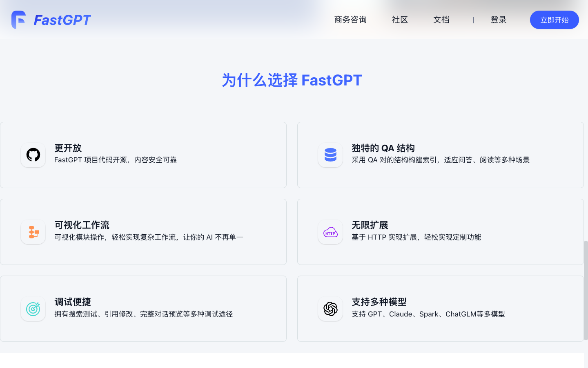Click the target icon beside 调试便捷
The height and width of the screenshot is (368, 588).
click(33, 309)
